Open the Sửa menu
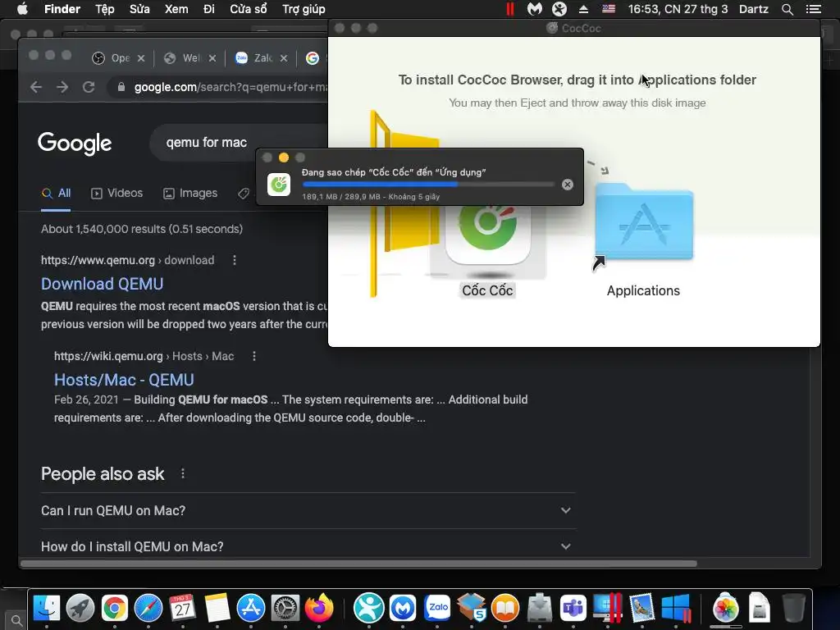 click(139, 9)
